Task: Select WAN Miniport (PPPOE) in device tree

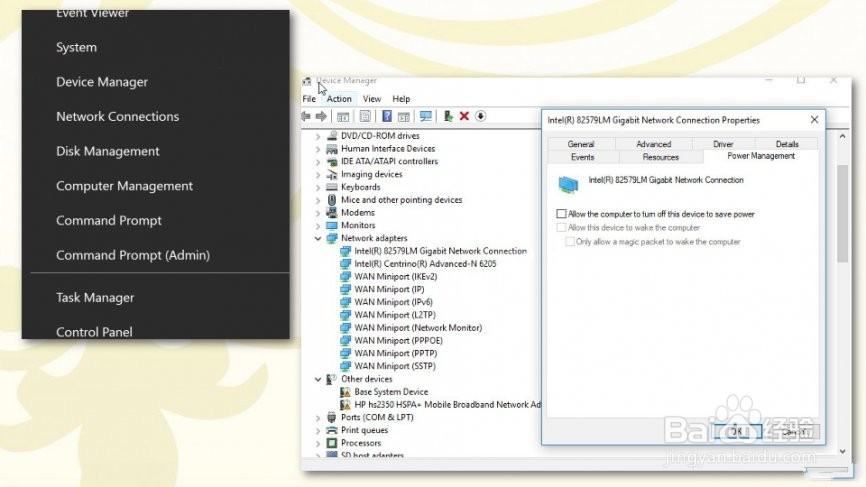Action: 398,341
